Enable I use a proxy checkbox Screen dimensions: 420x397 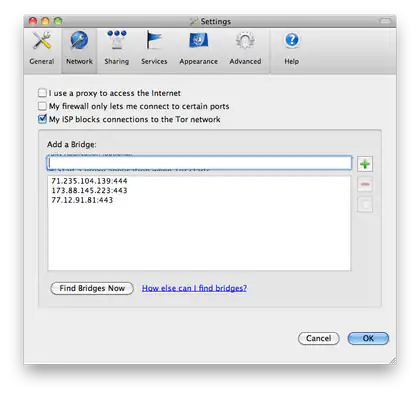(42, 93)
